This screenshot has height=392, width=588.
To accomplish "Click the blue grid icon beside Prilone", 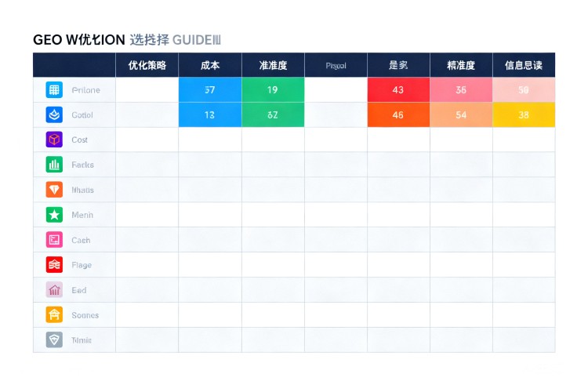I will (54, 89).
